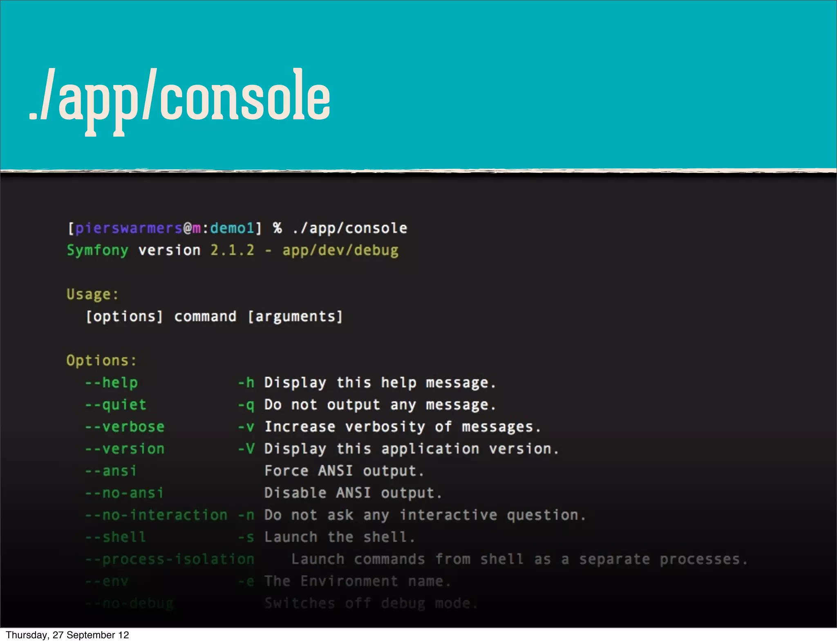Click the '--no-debug' option
The height and width of the screenshot is (644, 837).
130,604
